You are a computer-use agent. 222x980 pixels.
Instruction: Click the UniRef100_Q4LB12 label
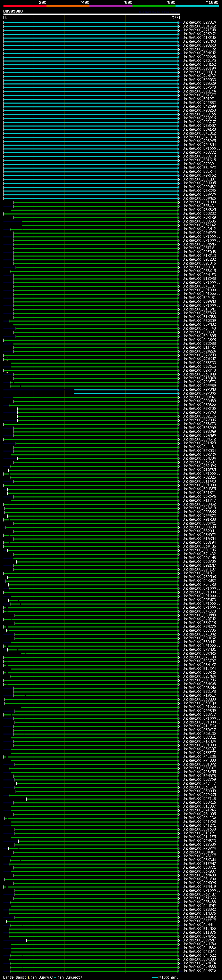click(x=199, y=133)
